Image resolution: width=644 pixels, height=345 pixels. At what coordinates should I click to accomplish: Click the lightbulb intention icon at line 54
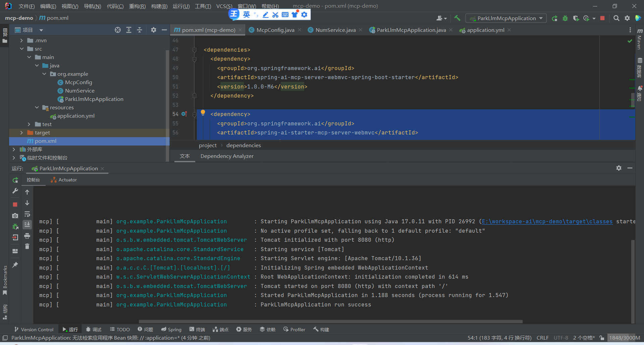coord(203,113)
